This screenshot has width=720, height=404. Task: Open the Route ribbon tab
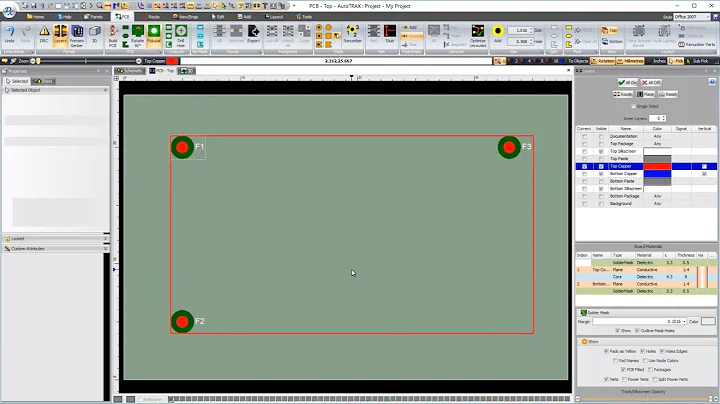tap(151, 17)
